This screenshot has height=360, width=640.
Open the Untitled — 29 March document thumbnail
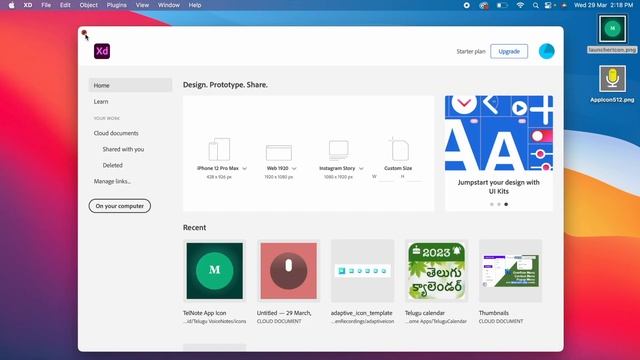click(289, 271)
